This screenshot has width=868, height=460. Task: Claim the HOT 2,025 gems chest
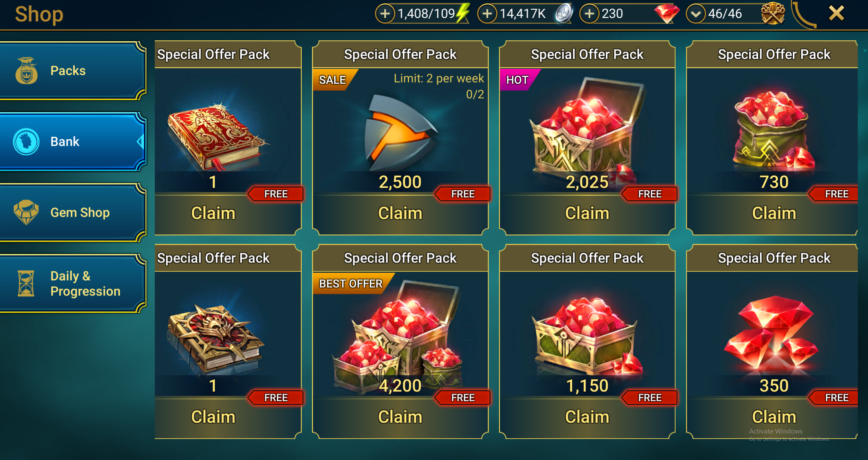coord(587,213)
